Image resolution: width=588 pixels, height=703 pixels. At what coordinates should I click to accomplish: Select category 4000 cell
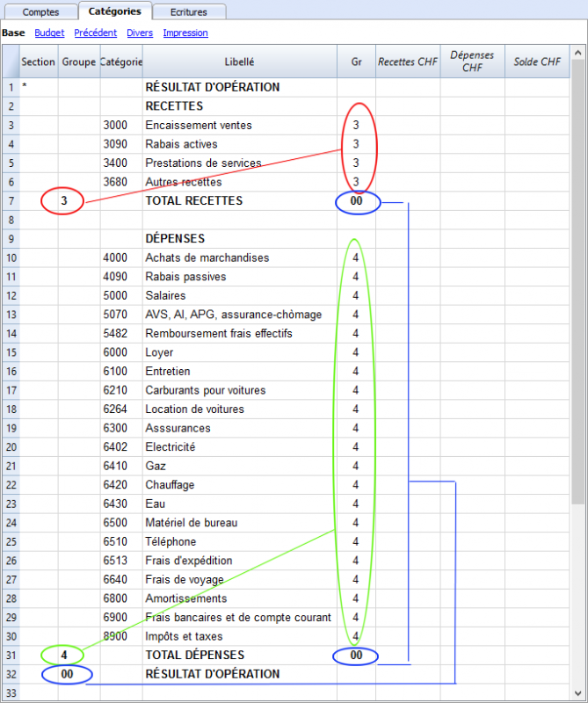120,258
